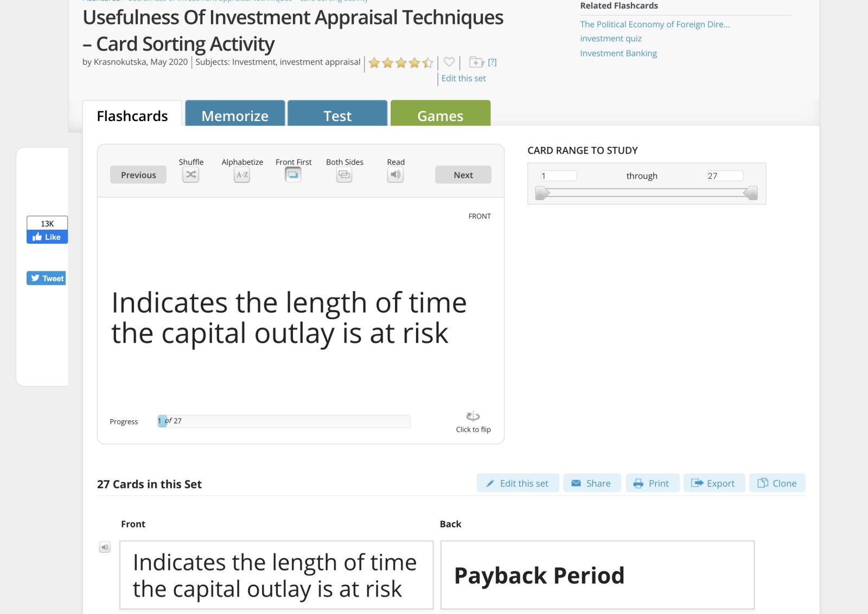This screenshot has width=868, height=614.
Task: Open the Investment Banking related link
Action: click(618, 53)
